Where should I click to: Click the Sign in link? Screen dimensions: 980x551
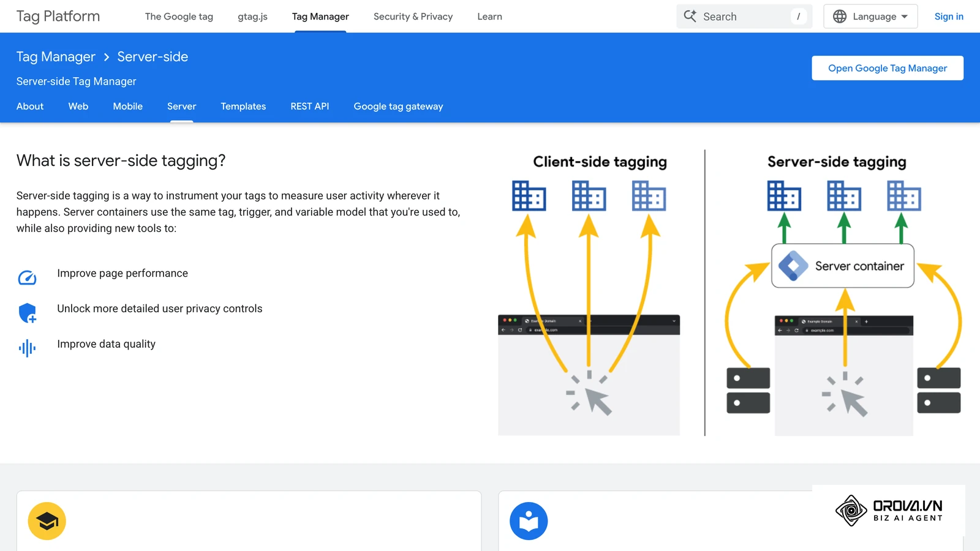[x=949, y=17]
